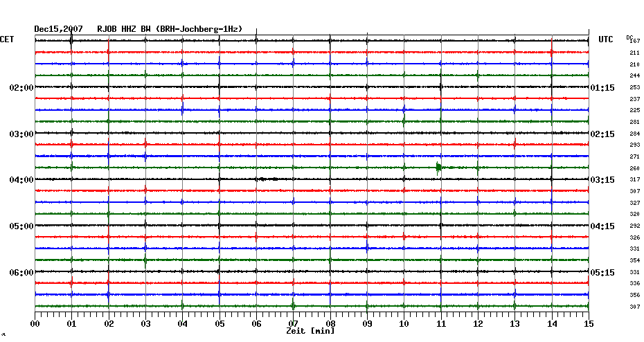Click the 'Zeit [min]' axis title
The height and width of the screenshot is (342, 644).
pos(310,331)
